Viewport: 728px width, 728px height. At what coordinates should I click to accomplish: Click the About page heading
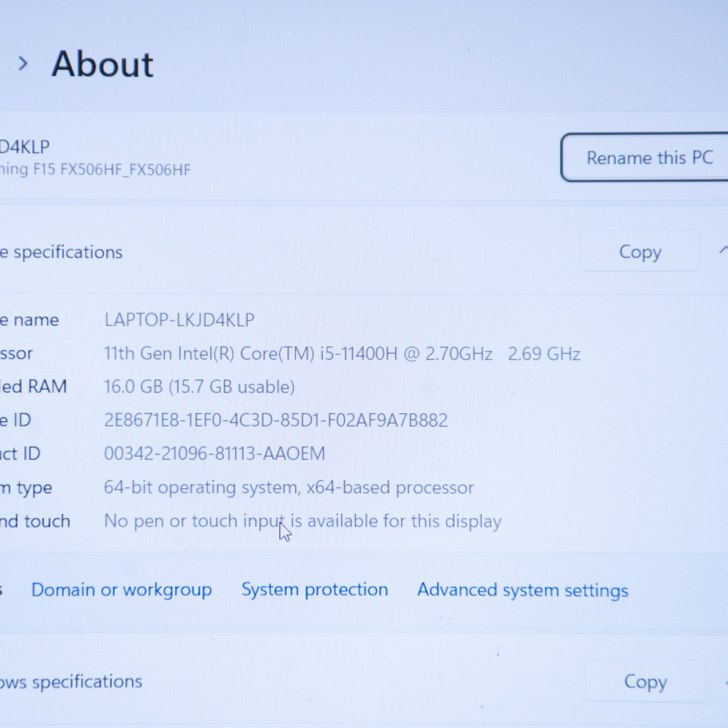(102, 64)
